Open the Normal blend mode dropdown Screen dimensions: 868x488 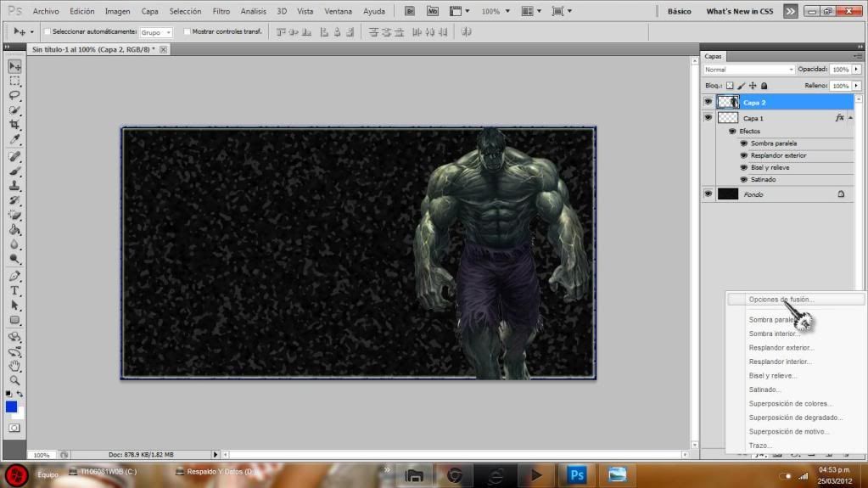click(748, 70)
